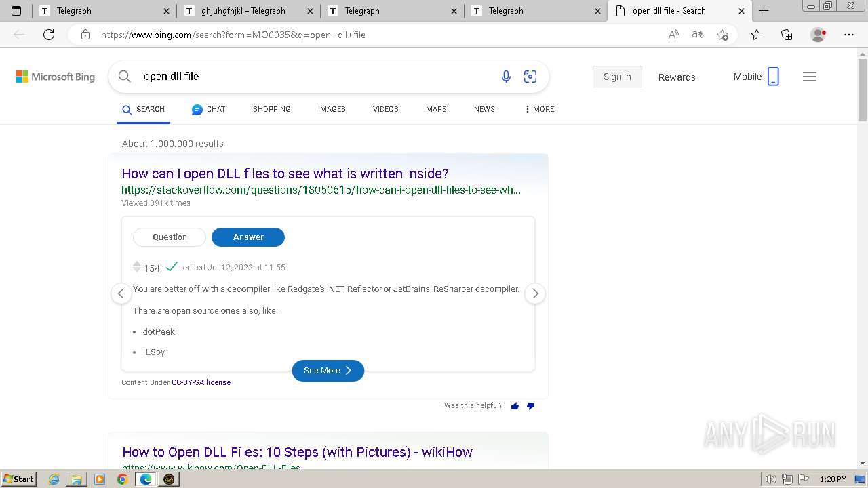
Task: Click the Mobile phone icon
Action: [x=773, y=77]
